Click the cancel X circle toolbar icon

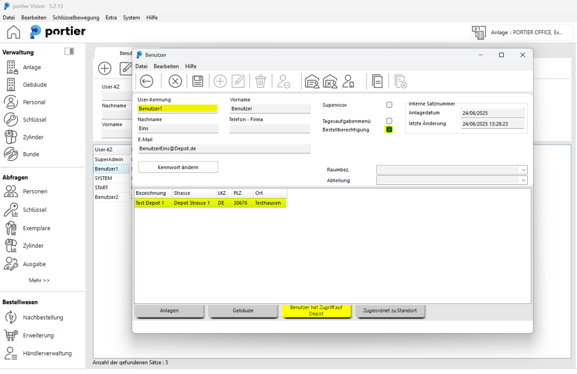(x=175, y=81)
